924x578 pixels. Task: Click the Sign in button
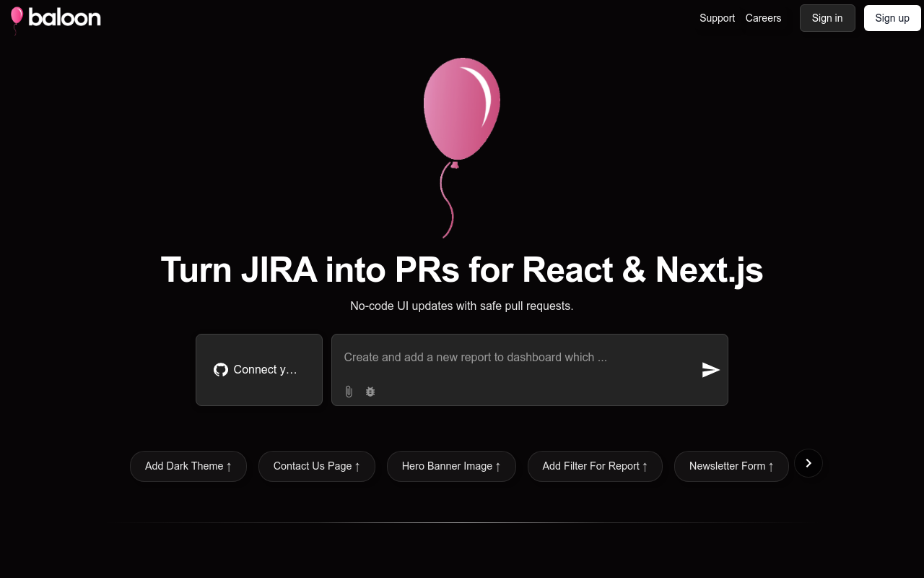click(x=827, y=18)
